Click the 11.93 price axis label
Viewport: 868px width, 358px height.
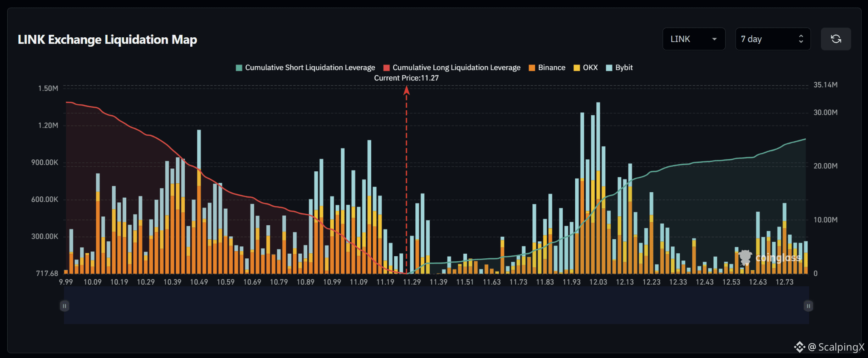[x=572, y=282]
